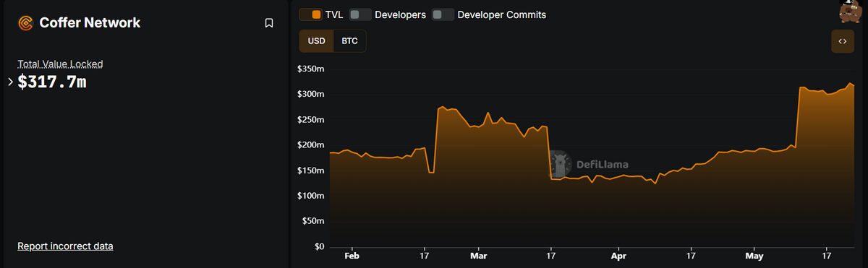The height and width of the screenshot is (268, 868).
Task: Open the embed chart code icon
Action: point(842,41)
